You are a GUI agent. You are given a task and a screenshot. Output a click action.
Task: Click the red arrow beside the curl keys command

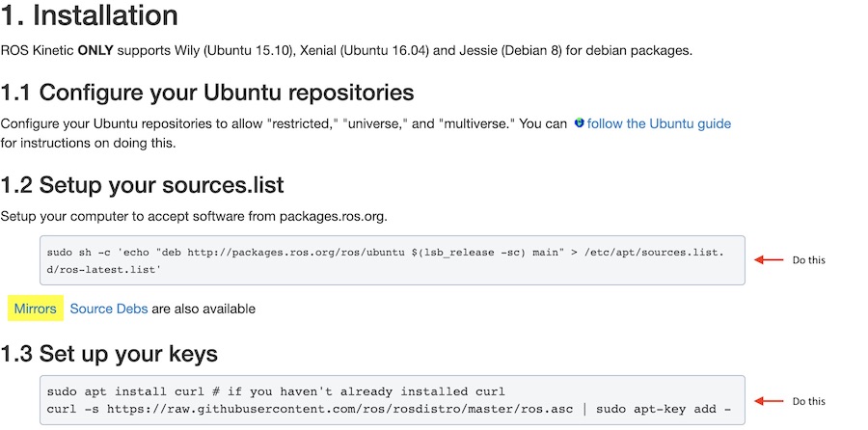tap(768, 401)
